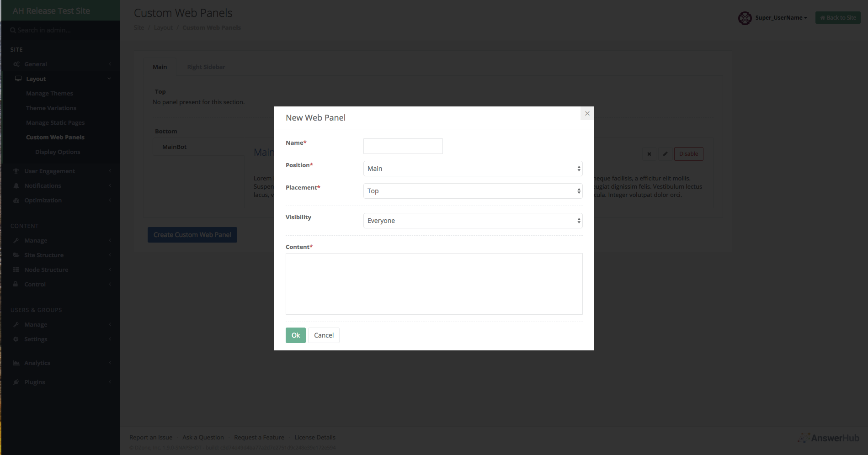Click the Back to Site button
The width and height of the screenshot is (868, 455).
point(838,18)
